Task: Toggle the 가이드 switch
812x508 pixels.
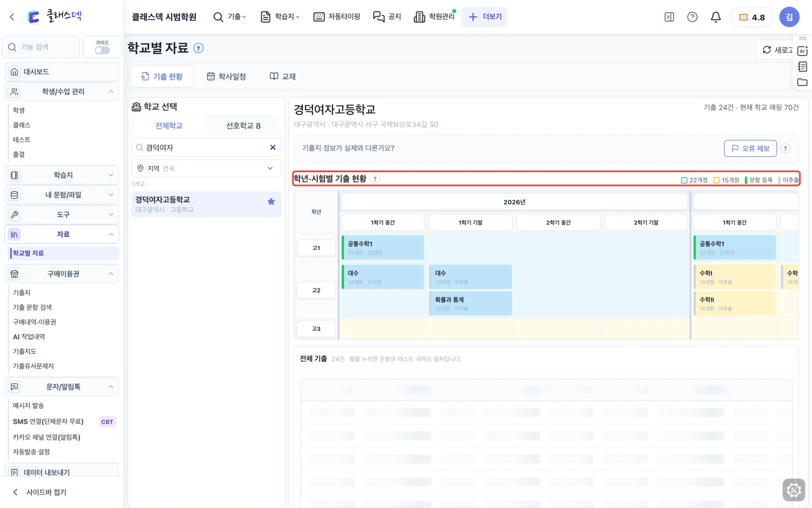Action: pyautogui.click(x=102, y=50)
